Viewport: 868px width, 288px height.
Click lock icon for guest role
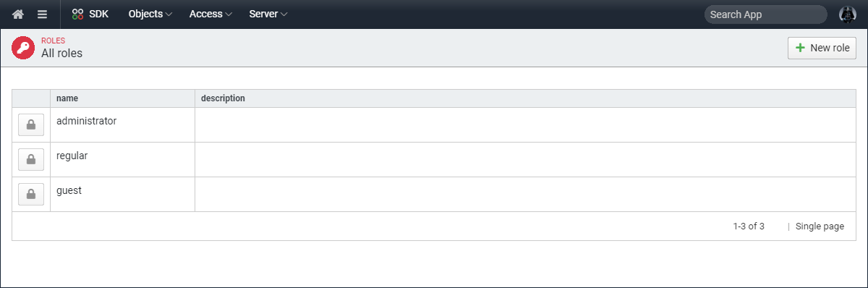point(31,195)
